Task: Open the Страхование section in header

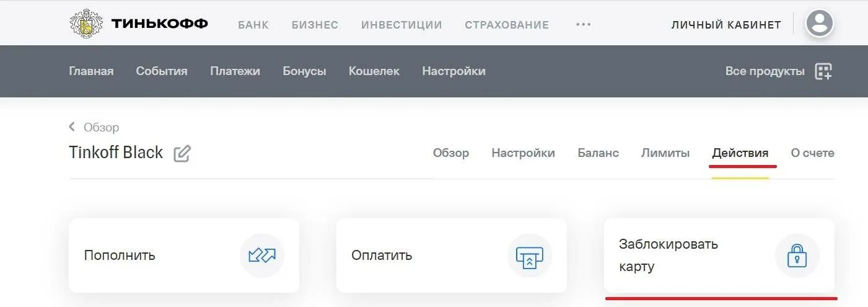Action: coord(507,25)
